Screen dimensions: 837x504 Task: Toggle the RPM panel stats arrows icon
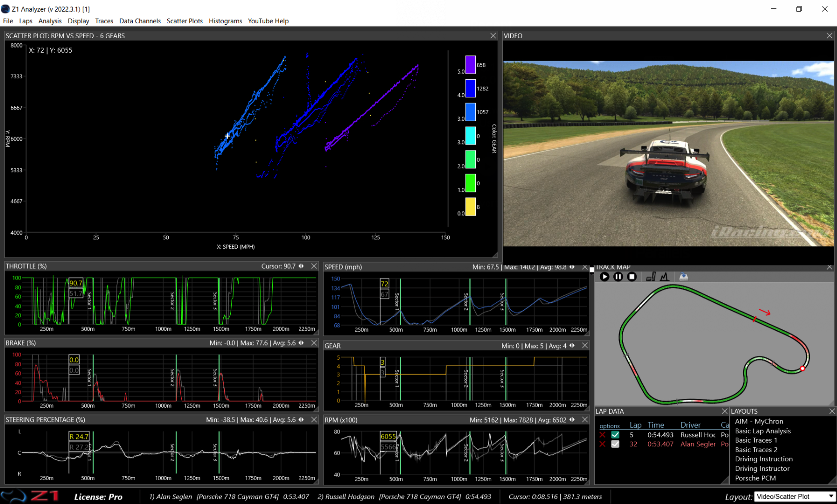coord(572,420)
